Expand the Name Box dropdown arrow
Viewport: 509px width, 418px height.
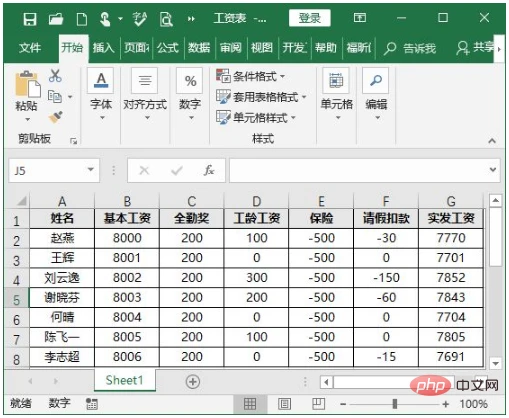90,170
